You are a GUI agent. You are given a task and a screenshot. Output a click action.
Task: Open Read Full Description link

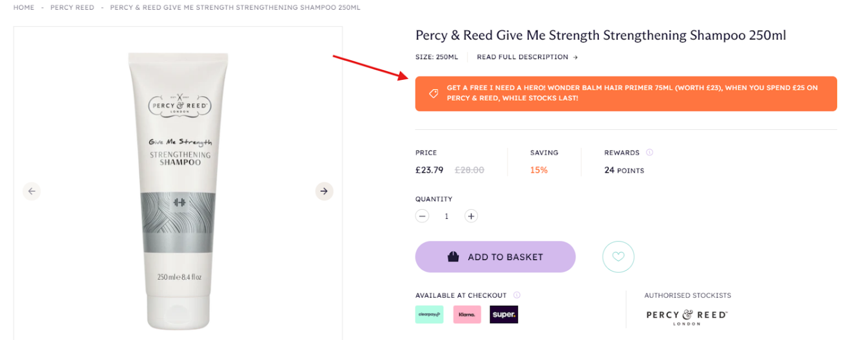point(527,57)
